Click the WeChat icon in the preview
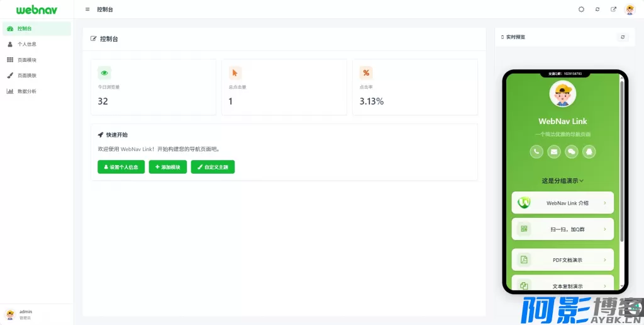 [x=572, y=151]
